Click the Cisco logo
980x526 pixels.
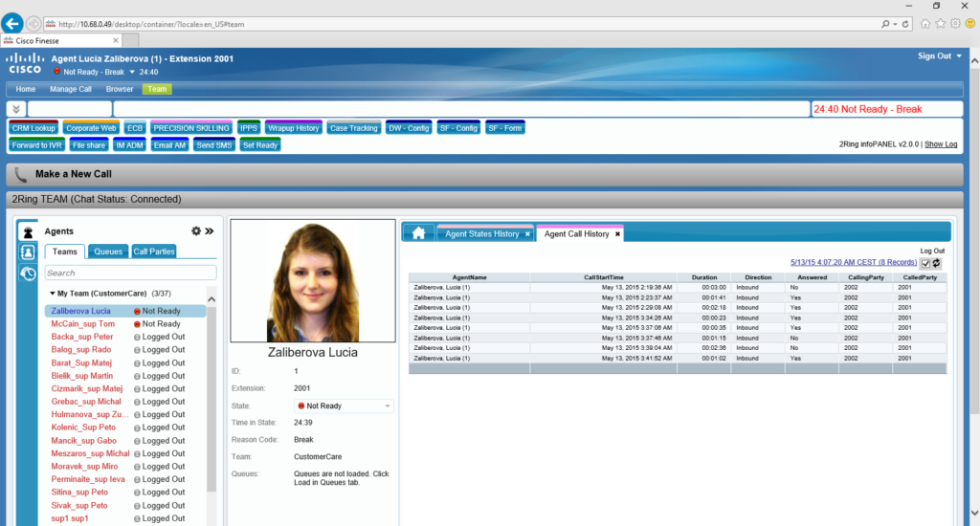[25, 63]
